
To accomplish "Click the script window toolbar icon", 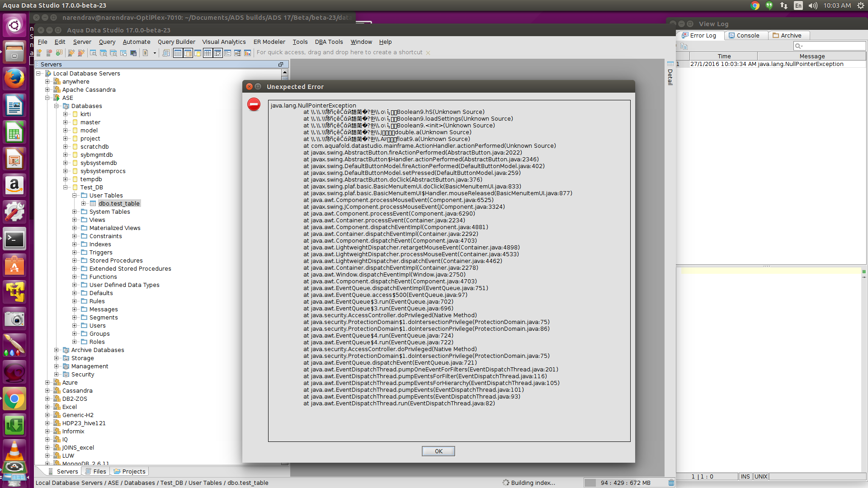I will [x=166, y=53].
